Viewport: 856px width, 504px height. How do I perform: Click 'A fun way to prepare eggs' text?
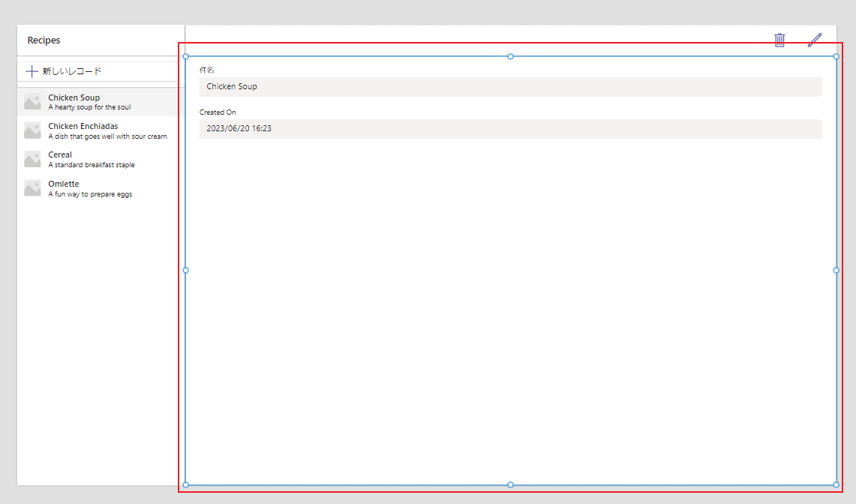90,193
